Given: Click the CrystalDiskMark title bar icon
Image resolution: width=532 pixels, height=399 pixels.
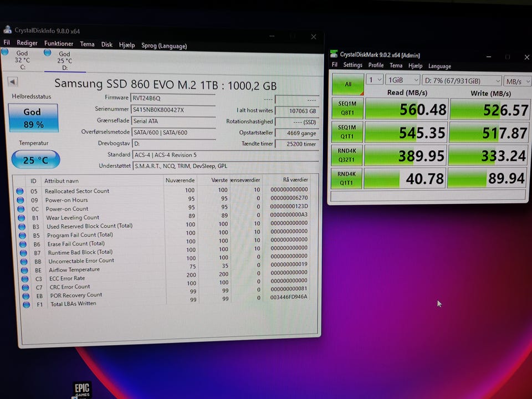Looking at the screenshot, I should click(334, 54).
